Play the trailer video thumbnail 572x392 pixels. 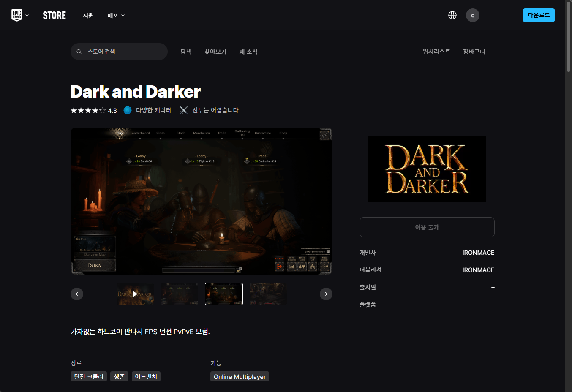point(135,294)
